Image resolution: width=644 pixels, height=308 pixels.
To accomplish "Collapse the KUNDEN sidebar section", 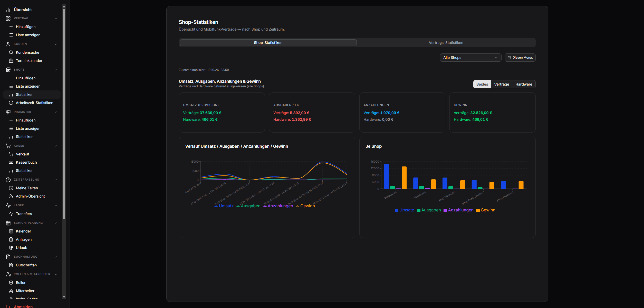I will pyautogui.click(x=56, y=44).
